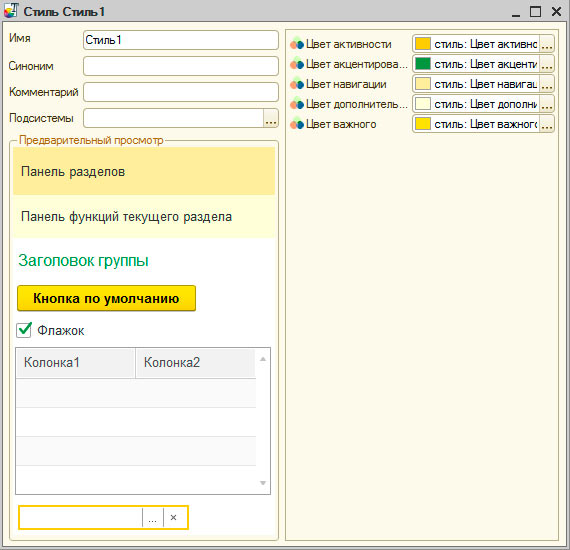Click the Колонка2 column header
Viewport: 570px width, 550px height.
[x=196, y=363]
